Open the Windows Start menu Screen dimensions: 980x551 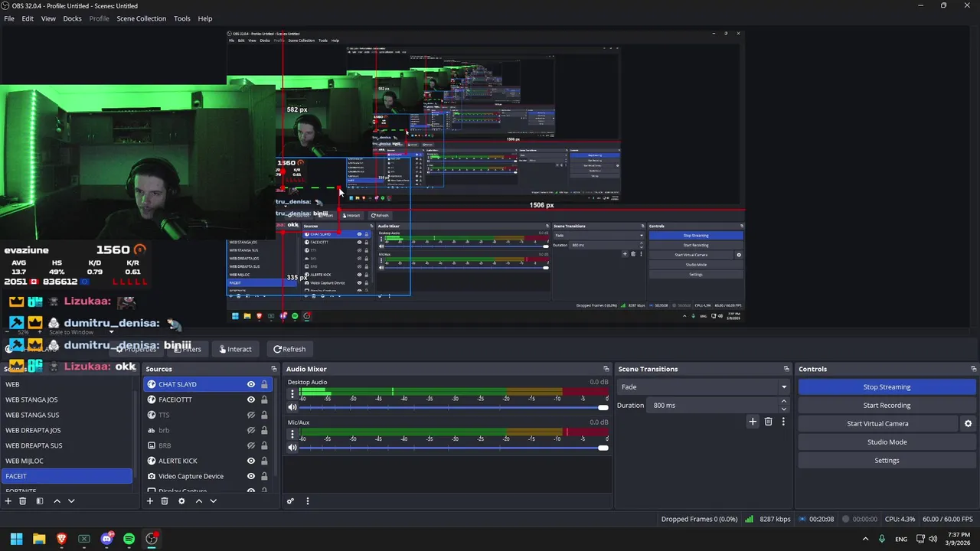16,539
